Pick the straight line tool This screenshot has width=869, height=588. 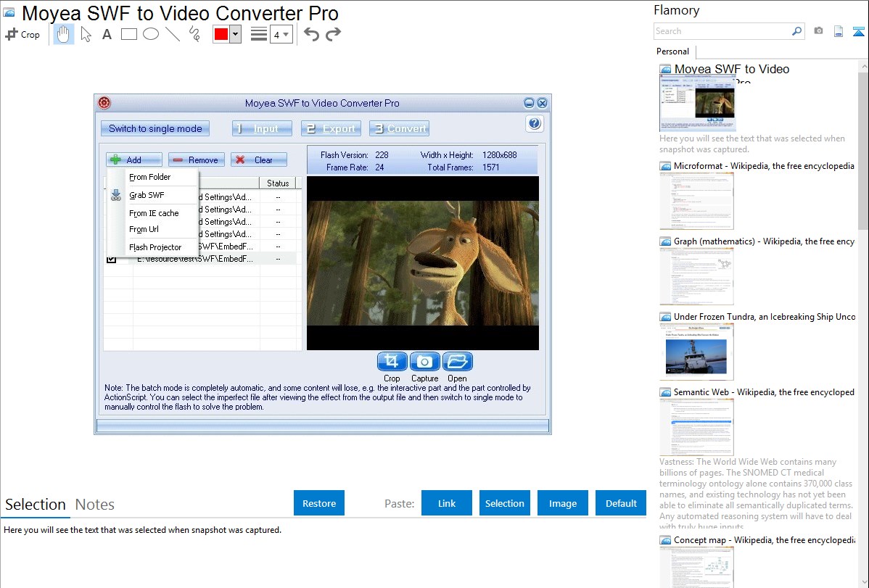pyautogui.click(x=173, y=34)
